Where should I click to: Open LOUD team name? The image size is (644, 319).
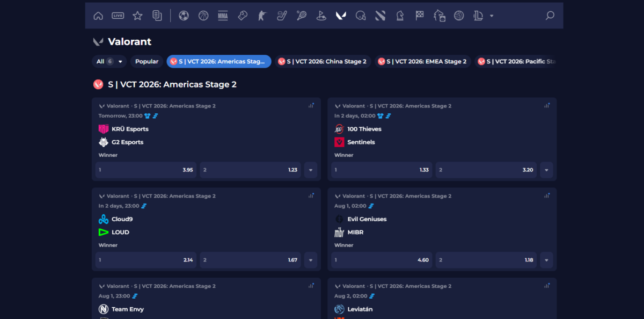[x=120, y=233]
